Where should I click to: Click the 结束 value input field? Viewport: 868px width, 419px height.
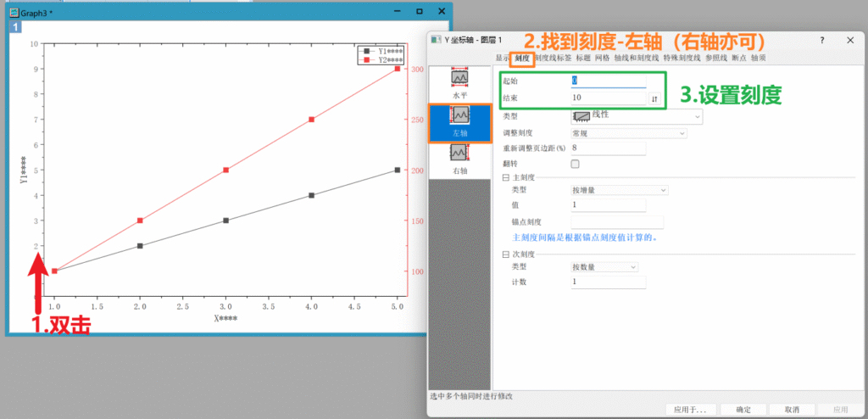click(608, 98)
